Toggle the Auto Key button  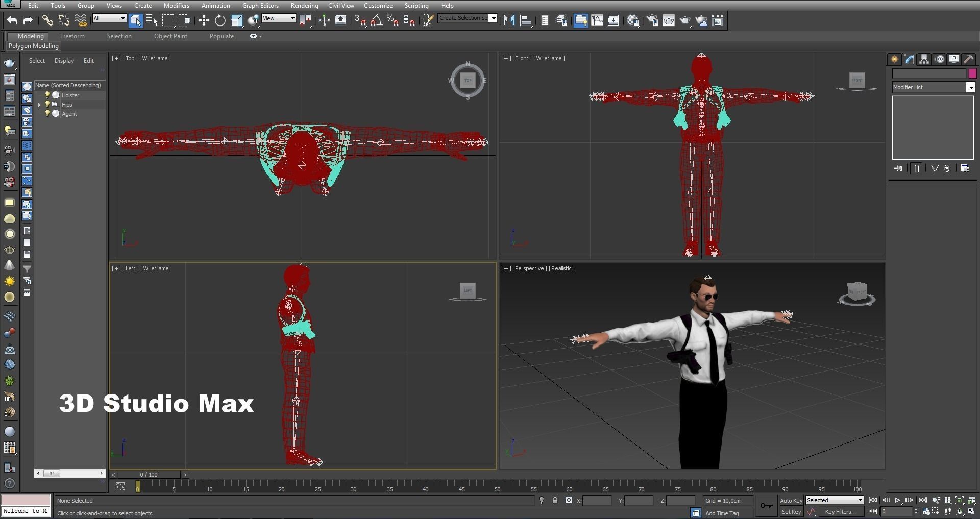point(791,501)
